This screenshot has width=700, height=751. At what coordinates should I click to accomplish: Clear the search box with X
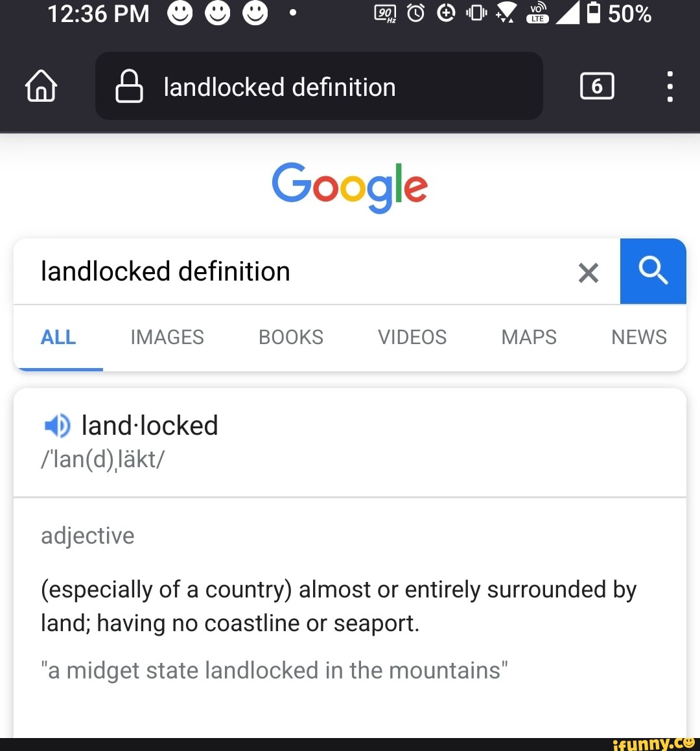588,273
